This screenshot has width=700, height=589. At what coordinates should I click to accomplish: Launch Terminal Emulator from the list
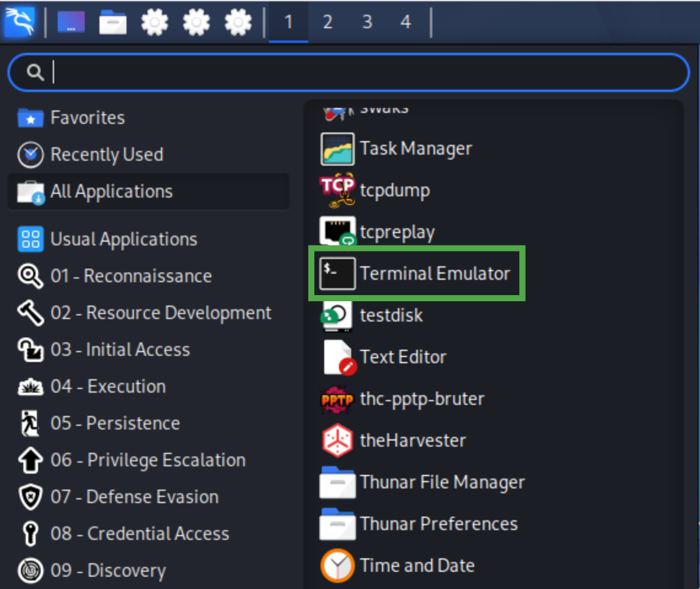point(493,274)
